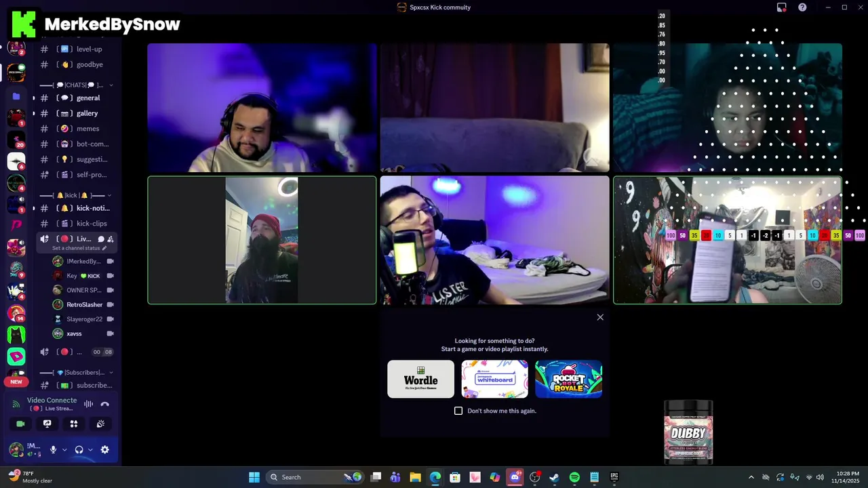The width and height of the screenshot is (868, 488).
Task: Mute the microphone
Action: [x=53, y=449]
